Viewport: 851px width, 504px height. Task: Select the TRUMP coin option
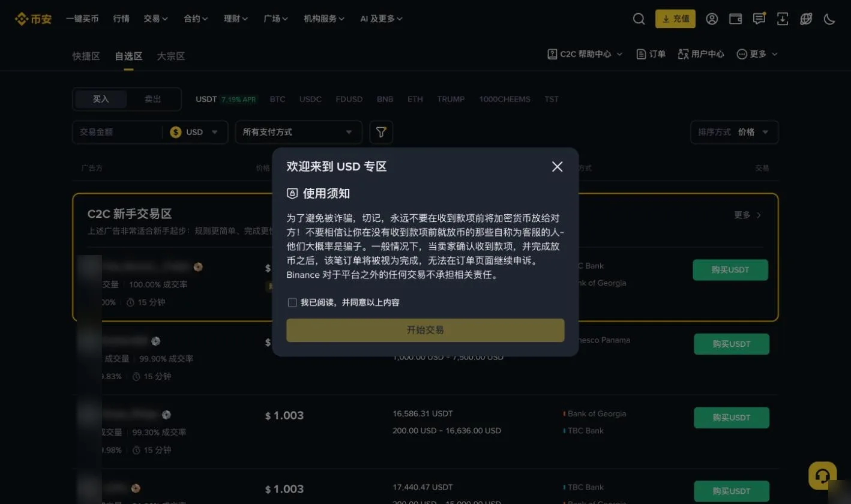[x=451, y=99]
